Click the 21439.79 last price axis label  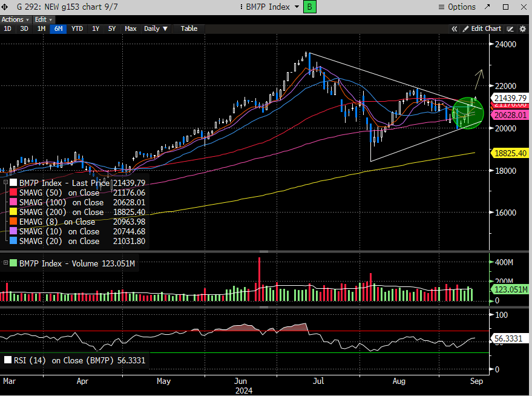coord(510,98)
